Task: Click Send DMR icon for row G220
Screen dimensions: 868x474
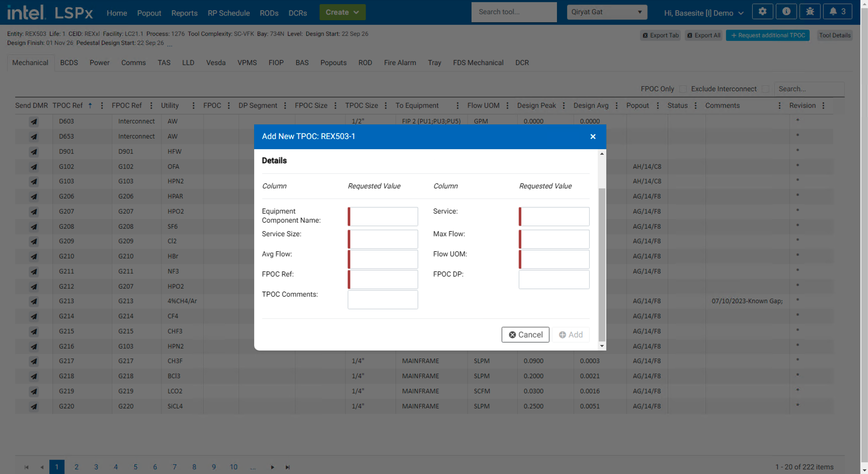Action: [34, 407]
